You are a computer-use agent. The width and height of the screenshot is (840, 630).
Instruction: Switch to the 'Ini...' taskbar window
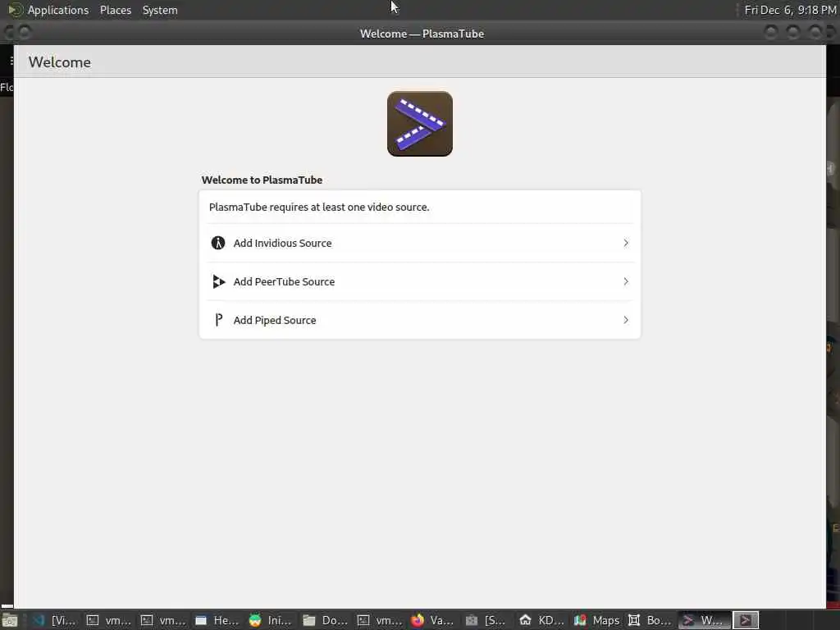(271, 620)
